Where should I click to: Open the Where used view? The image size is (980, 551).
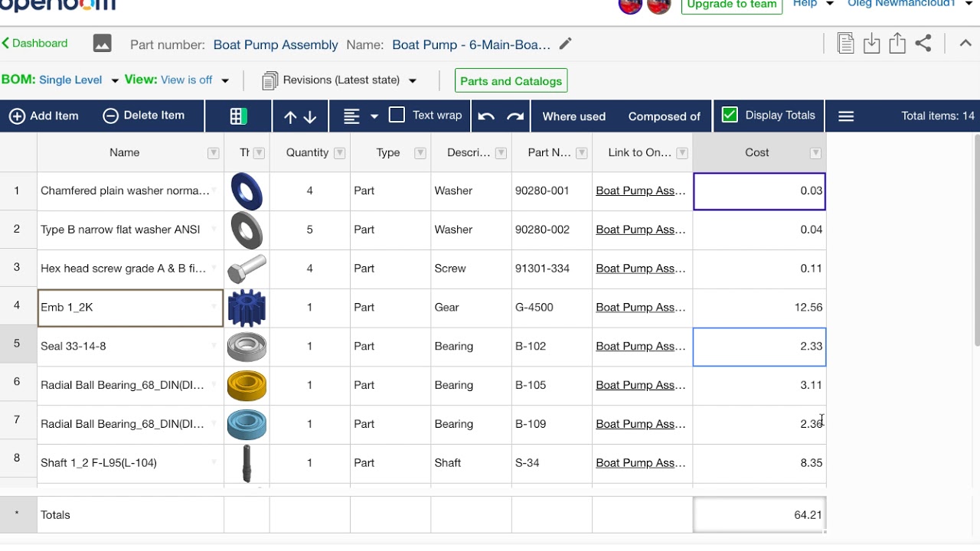[x=573, y=116]
